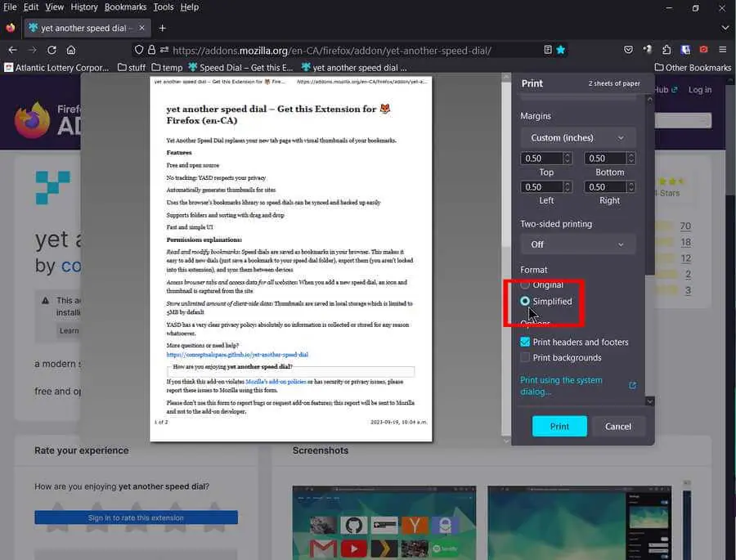Click the external-link icon beside system dialog link
Image resolution: width=736 pixels, height=560 pixels.
point(632,385)
